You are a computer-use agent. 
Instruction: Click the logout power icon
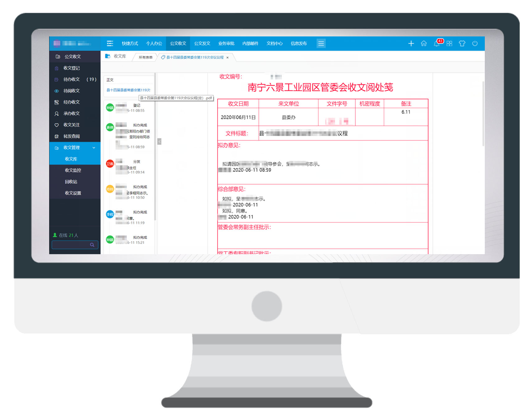[475, 44]
